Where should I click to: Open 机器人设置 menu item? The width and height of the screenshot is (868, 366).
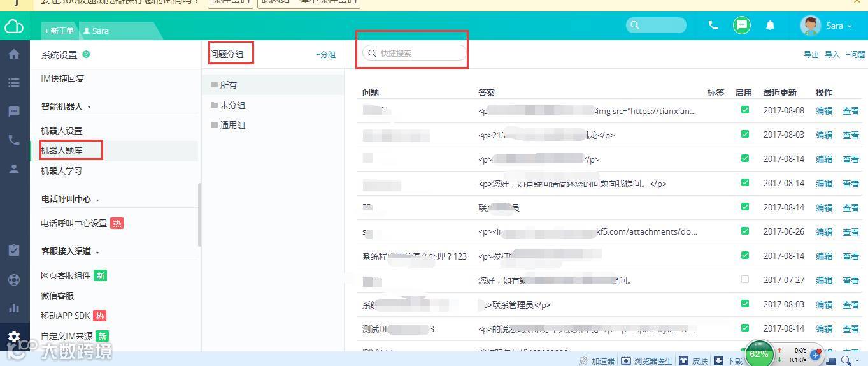tap(61, 131)
